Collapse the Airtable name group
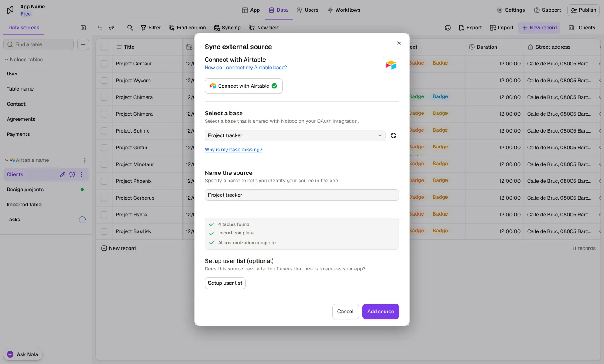 tap(7, 160)
